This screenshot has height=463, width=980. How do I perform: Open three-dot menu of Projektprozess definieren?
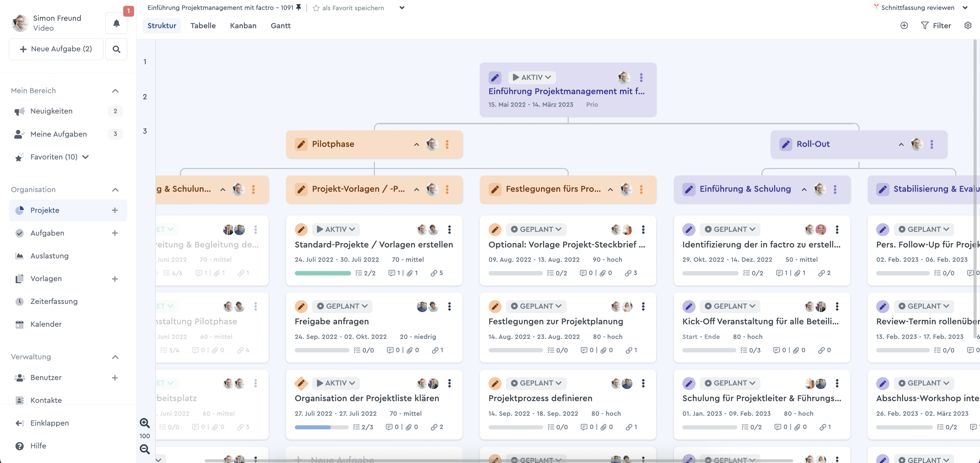pyautogui.click(x=643, y=383)
